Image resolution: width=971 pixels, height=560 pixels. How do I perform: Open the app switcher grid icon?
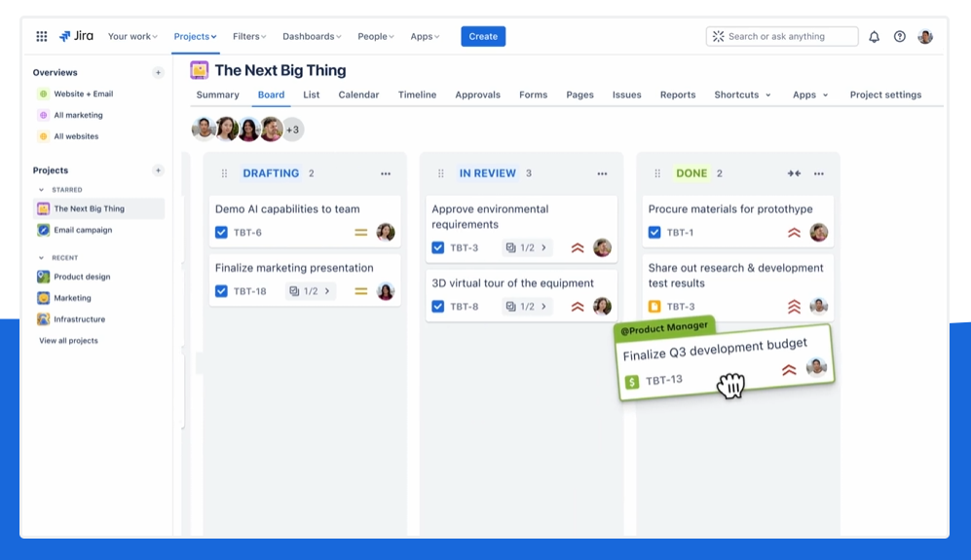[42, 37]
